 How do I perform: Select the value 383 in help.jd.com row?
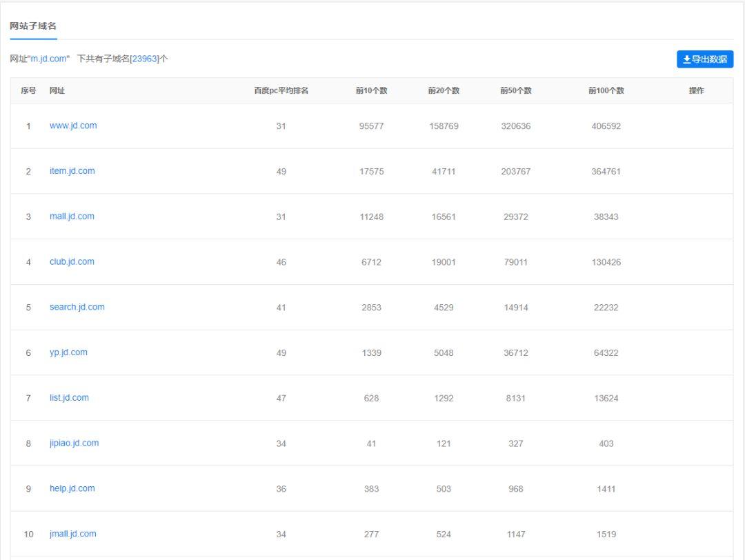tap(372, 489)
